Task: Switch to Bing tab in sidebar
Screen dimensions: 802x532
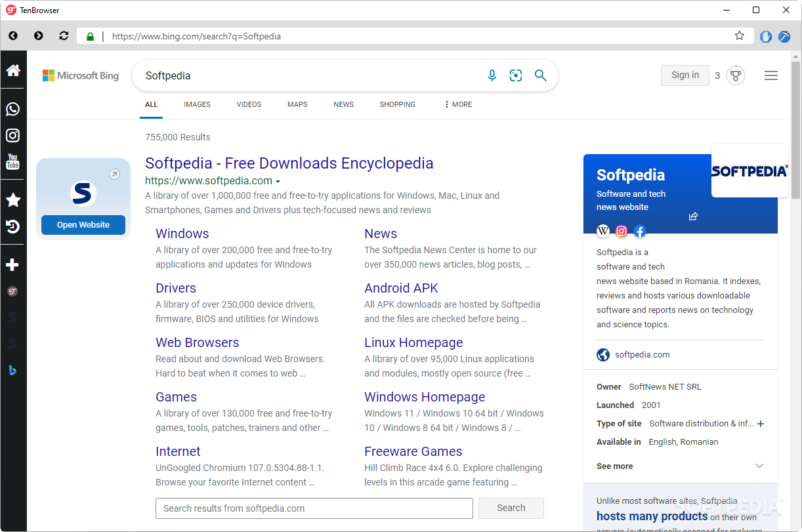Action: coord(12,370)
